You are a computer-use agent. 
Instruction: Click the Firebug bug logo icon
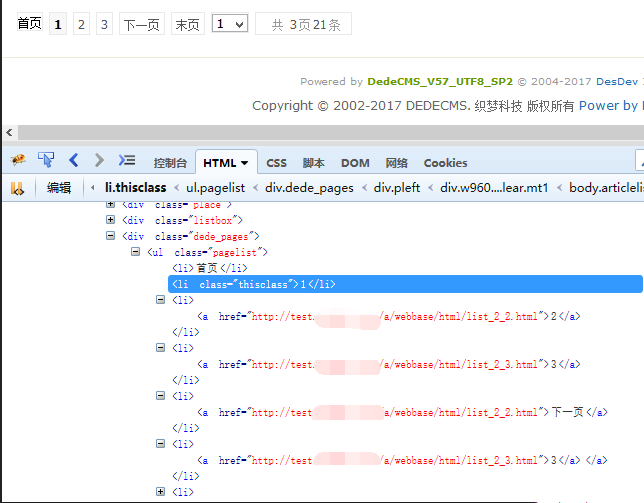tap(18, 160)
